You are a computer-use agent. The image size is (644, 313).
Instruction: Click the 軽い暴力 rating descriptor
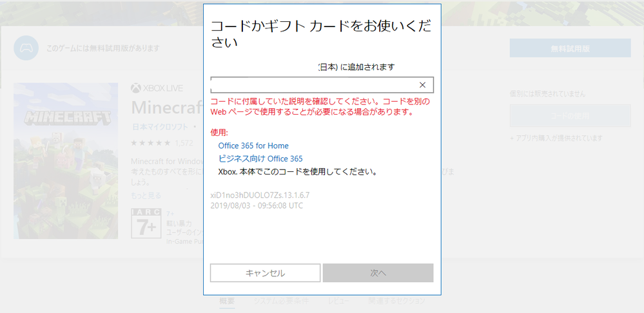click(179, 224)
